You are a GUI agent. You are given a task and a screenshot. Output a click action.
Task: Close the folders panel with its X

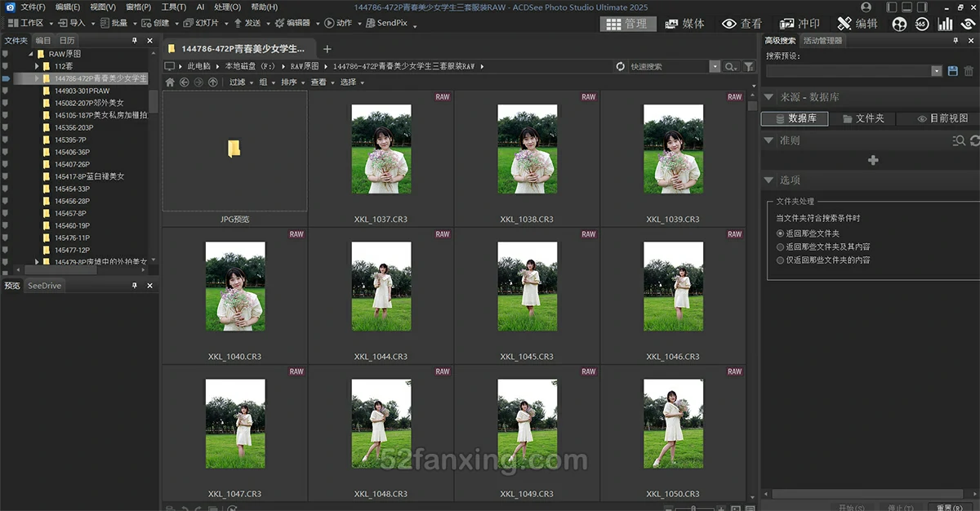[x=149, y=40]
